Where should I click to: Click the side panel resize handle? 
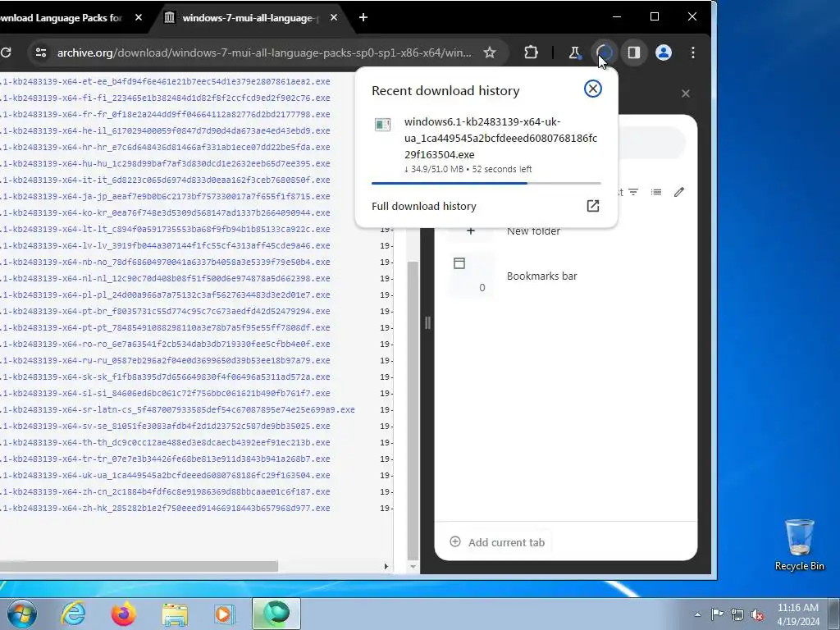click(x=427, y=322)
